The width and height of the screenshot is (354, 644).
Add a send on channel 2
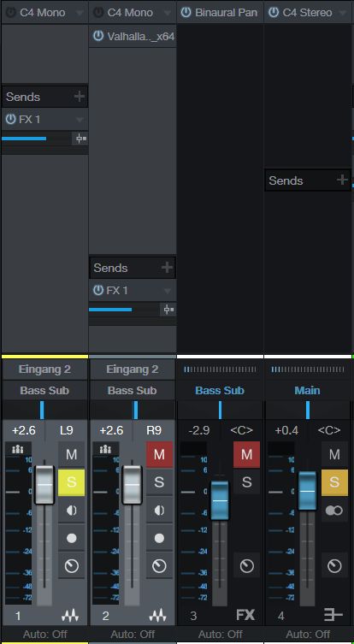pyautogui.click(x=167, y=268)
